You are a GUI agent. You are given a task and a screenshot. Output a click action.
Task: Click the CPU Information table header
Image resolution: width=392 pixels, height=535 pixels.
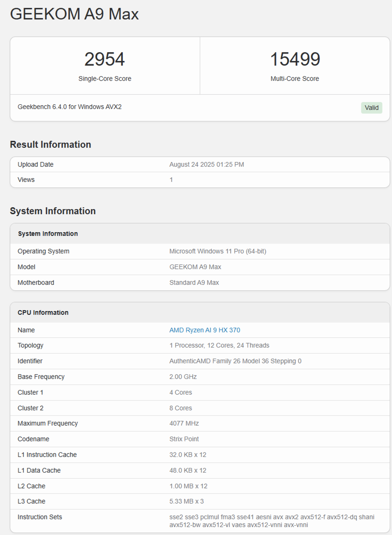coord(200,313)
